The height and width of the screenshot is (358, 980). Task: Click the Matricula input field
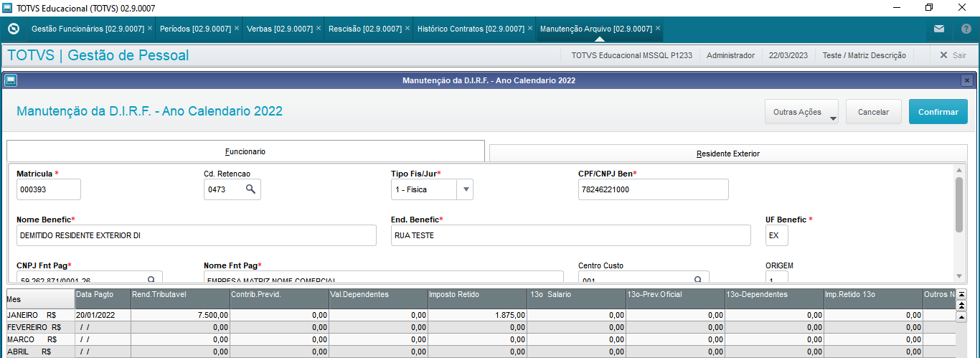49,189
